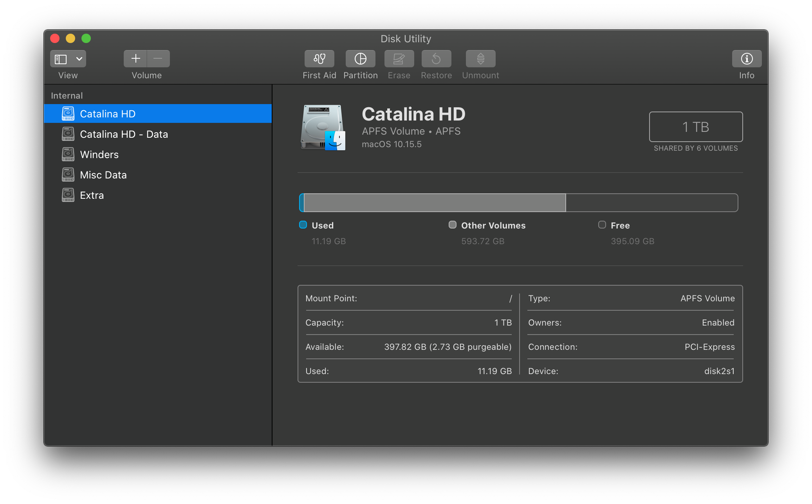Click the Free legend swatch
This screenshot has height=504, width=812.
[x=602, y=225]
